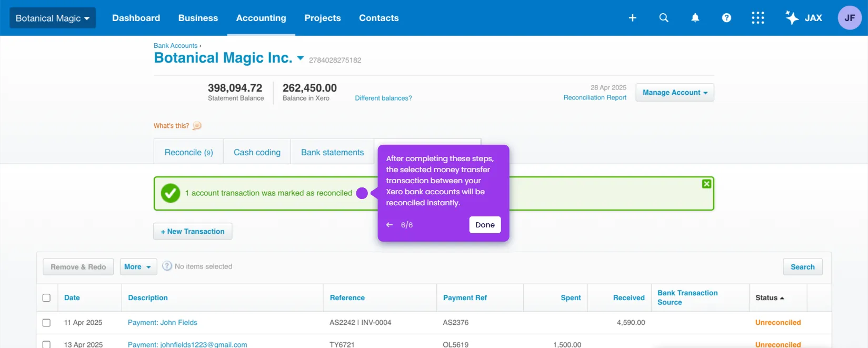
Task: Click the 262,450.00 balance in Xero
Action: tap(310, 88)
